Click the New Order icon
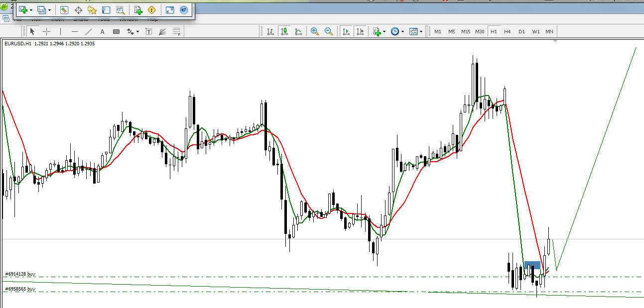 [x=138, y=10]
